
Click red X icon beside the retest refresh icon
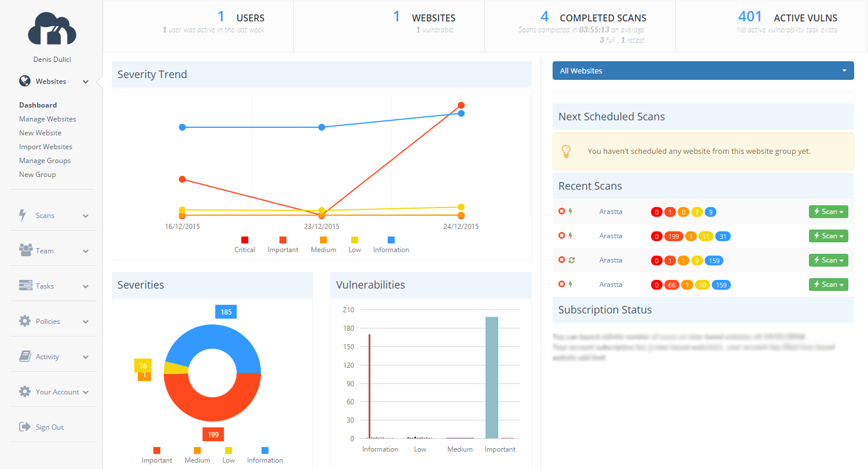[561, 260]
